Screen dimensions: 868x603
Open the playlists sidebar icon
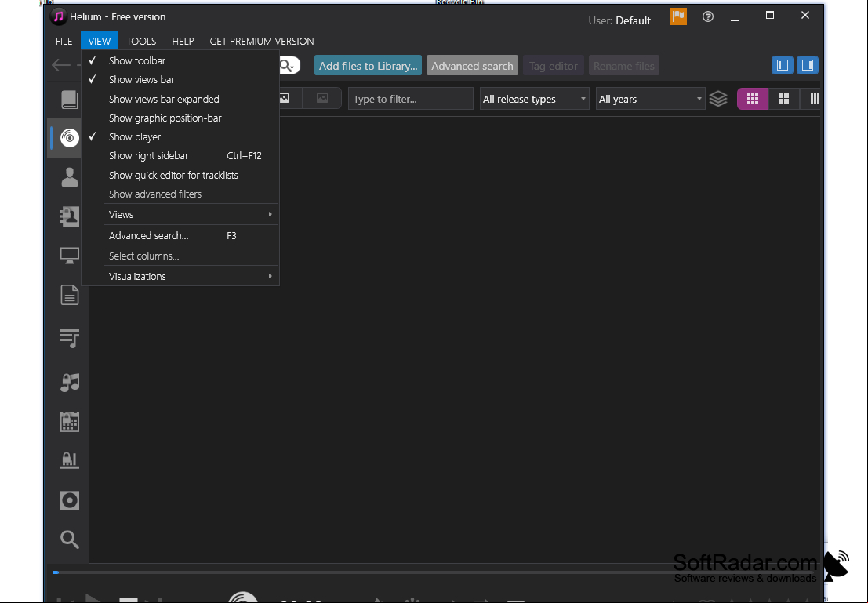(x=69, y=338)
